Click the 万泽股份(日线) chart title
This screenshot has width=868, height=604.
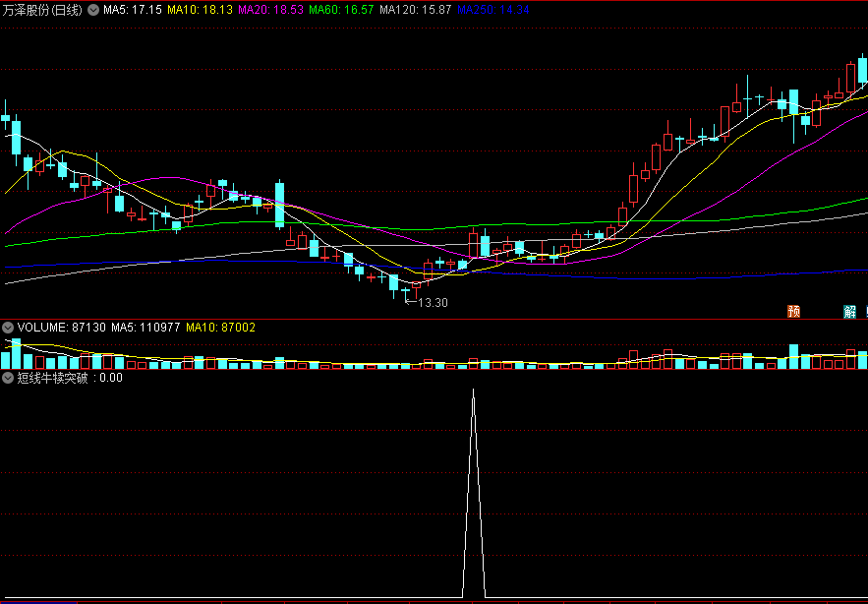[x=42, y=10]
